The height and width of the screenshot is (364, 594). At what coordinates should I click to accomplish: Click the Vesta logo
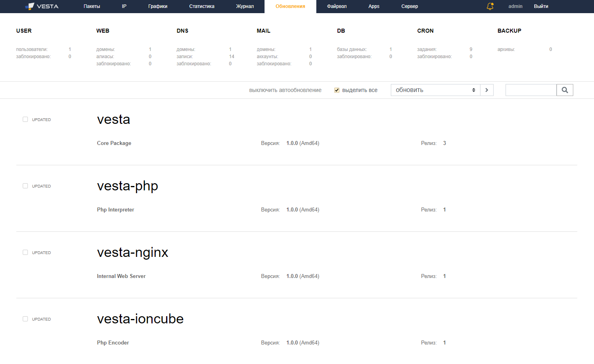[x=42, y=6]
